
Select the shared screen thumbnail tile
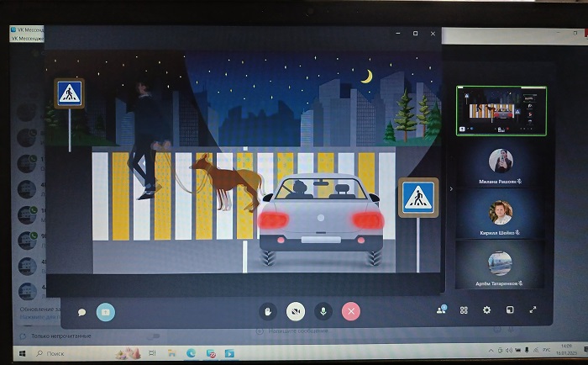501,111
